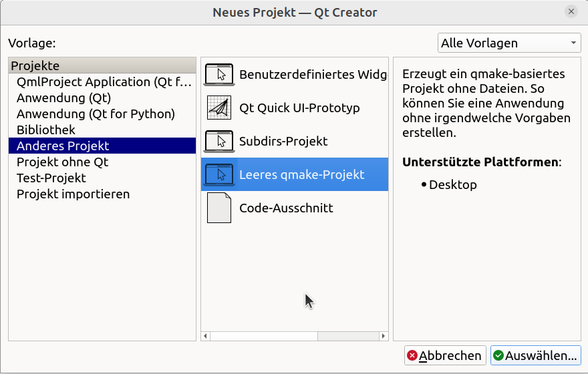Image resolution: width=588 pixels, height=374 pixels.
Task: Click the scroll left arrow in template list
Action: (x=206, y=336)
